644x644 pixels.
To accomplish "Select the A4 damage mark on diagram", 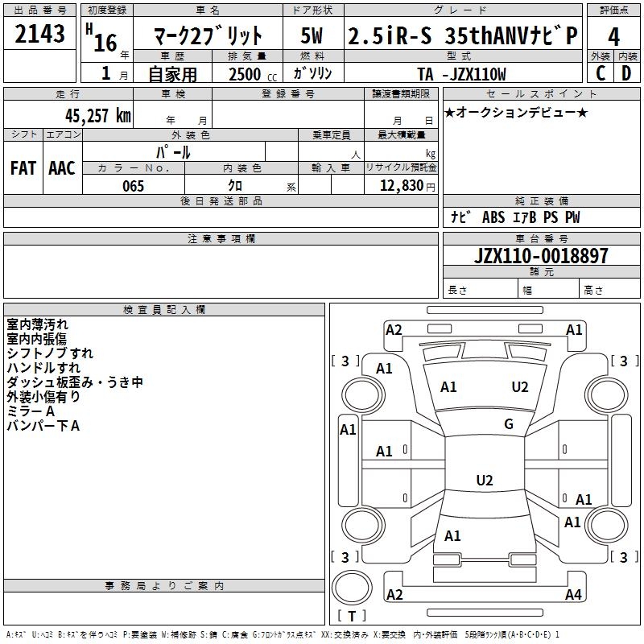I will pos(573,594).
